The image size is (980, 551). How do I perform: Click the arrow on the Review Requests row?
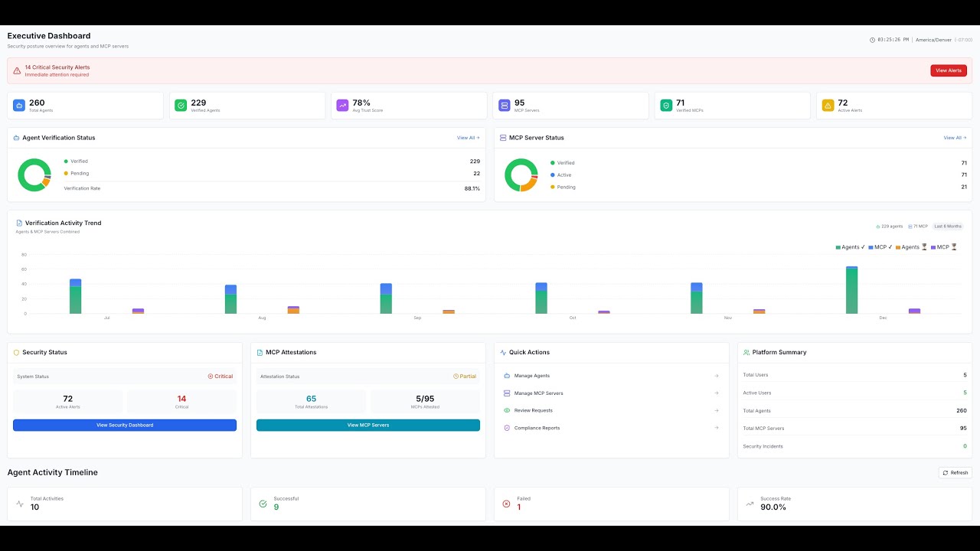(x=717, y=410)
